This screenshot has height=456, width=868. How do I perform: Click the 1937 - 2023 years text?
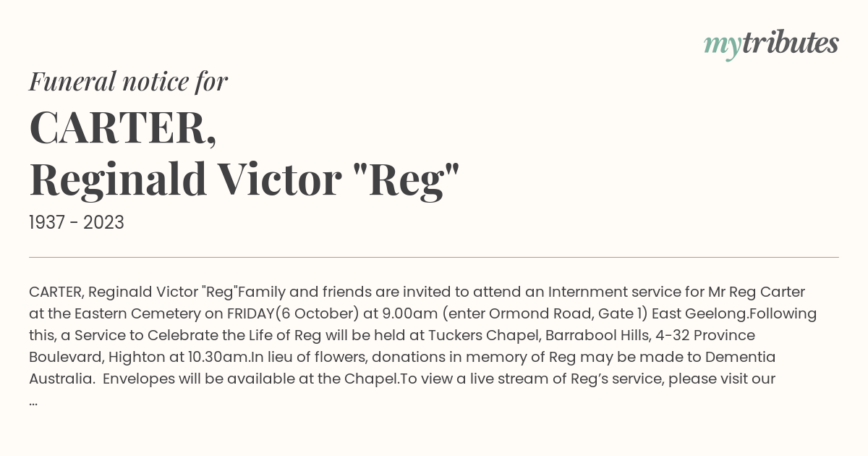pyautogui.click(x=77, y=223)
